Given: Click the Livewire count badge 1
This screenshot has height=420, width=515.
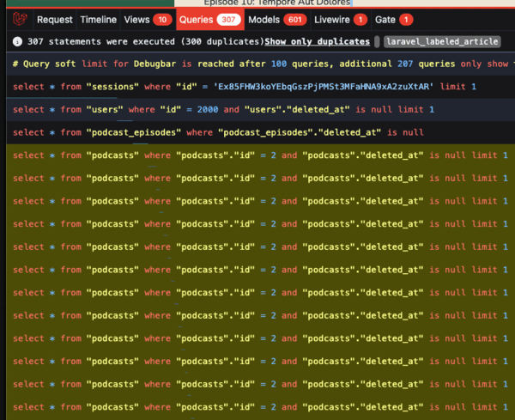Looking at the screenshot, I should point(360,20).
